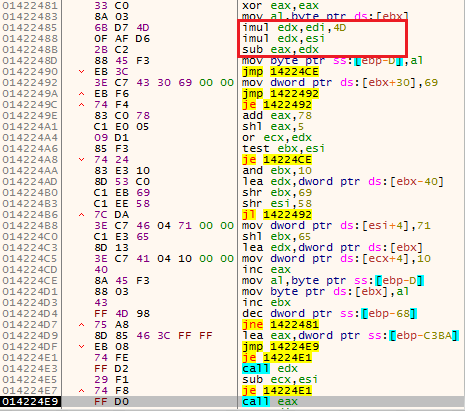Click the upward jump arrow at 014224E7
The width and height of the screenshot is (465, 411).
point(81,391)
